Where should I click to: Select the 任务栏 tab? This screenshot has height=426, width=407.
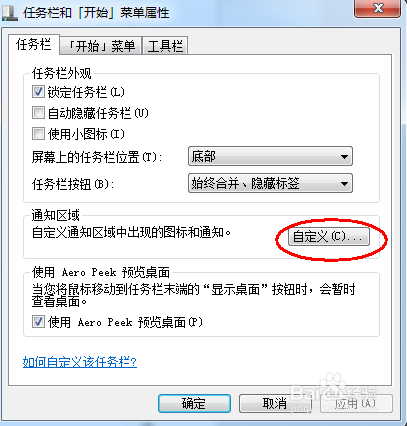(x=34, y=44)
